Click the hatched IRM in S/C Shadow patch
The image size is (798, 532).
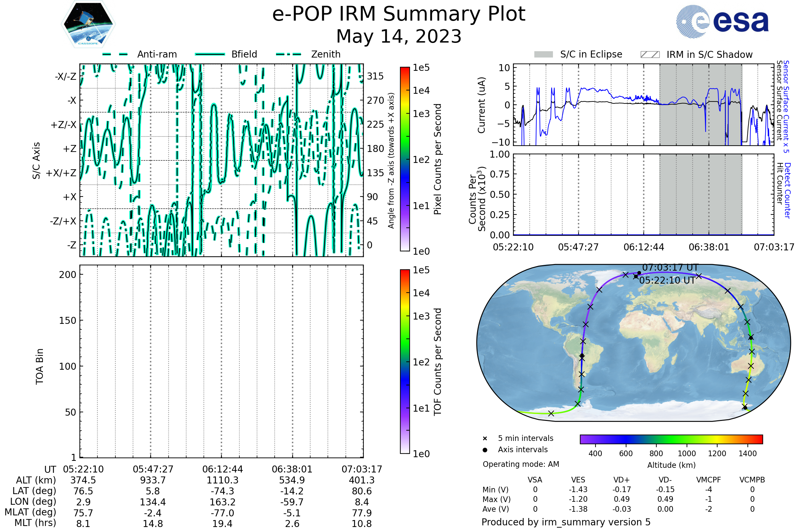coord(650,55)
